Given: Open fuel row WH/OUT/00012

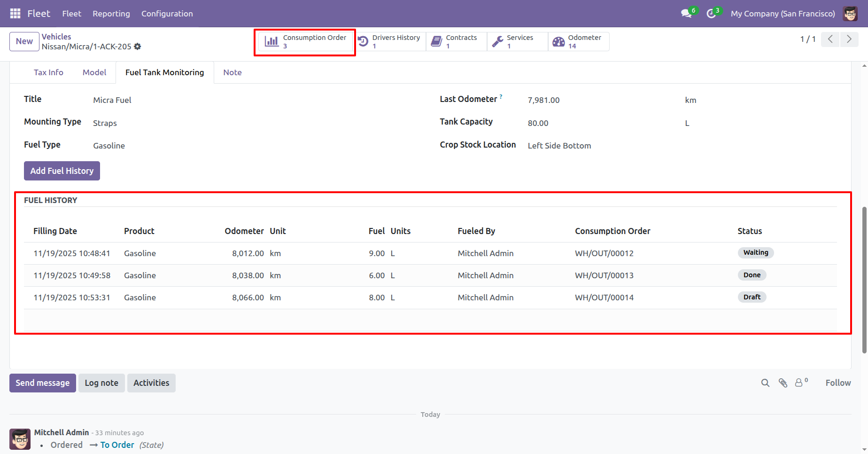Looking at the screenshot, I should point(430,253).
